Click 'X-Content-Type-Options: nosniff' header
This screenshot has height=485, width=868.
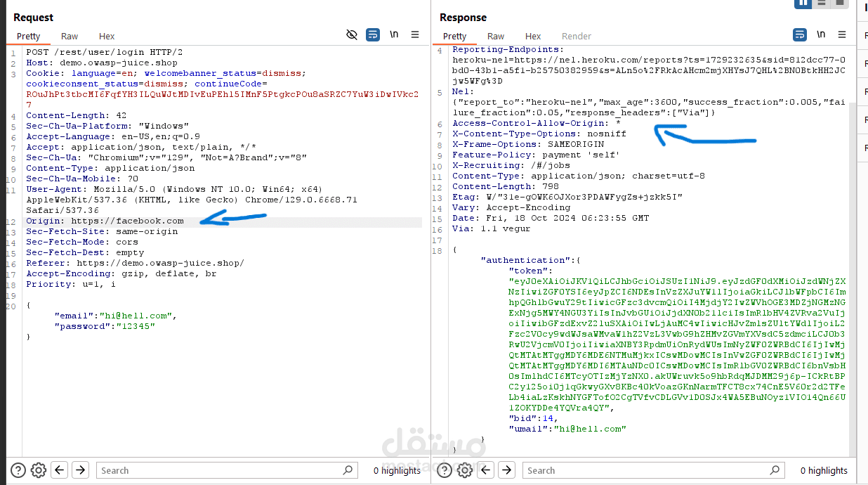539,134
